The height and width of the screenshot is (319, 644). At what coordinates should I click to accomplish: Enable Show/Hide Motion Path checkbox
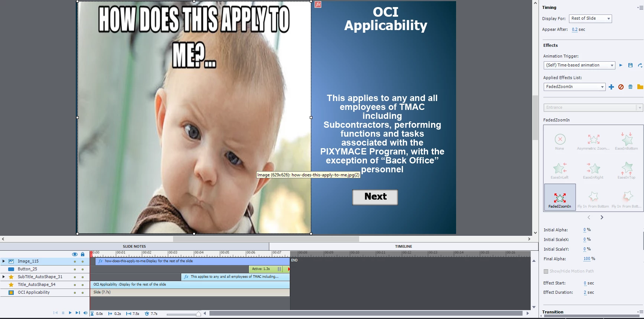[546, 271]
